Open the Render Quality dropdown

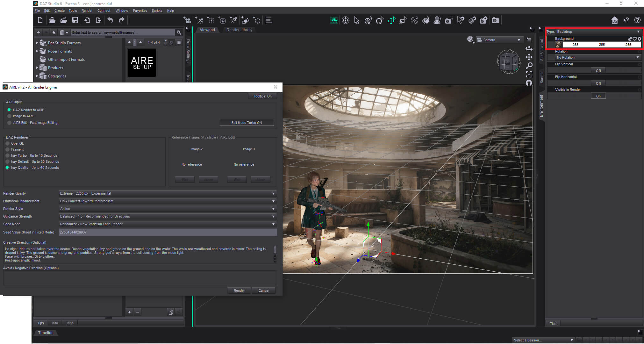click(168, 193)
